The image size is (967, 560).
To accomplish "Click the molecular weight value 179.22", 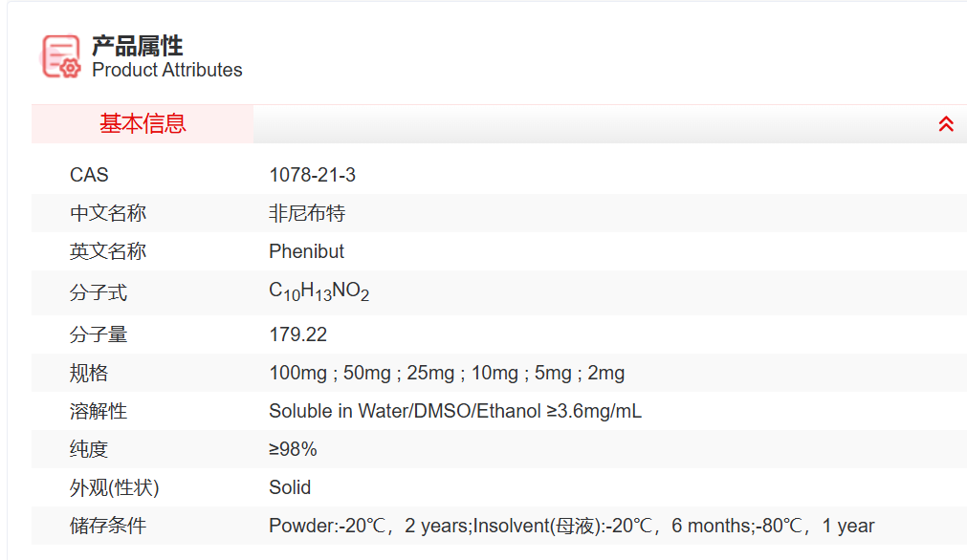I will (297, 334).
